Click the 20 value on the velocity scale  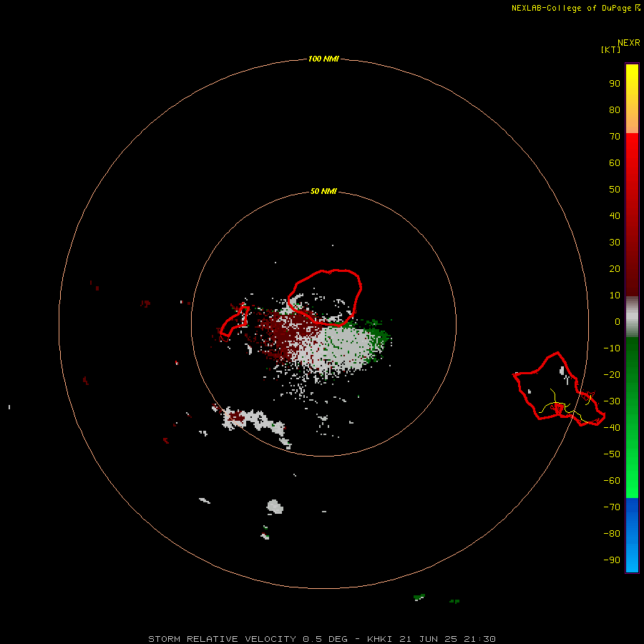(615, 268)
